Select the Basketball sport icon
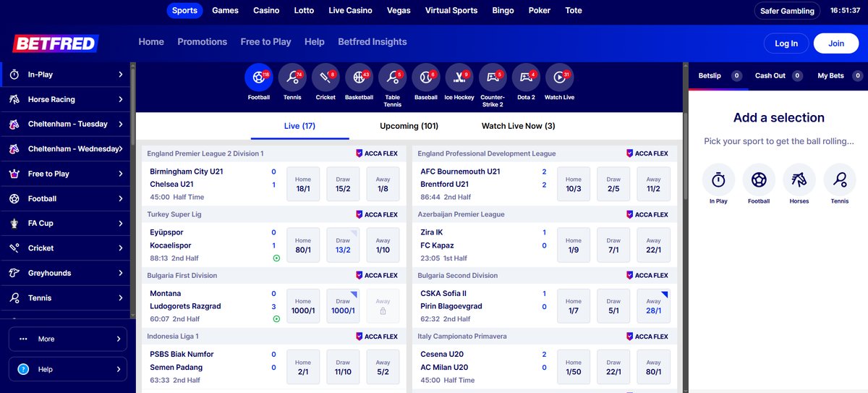This screenshot has width=868, height=393. (x=359, y=77)
